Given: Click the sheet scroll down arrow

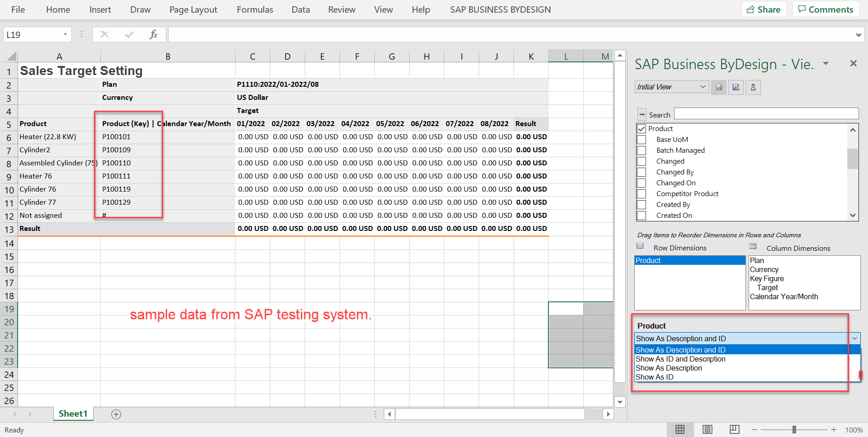Looking at the screenshot, I should (x=620, y=402).
